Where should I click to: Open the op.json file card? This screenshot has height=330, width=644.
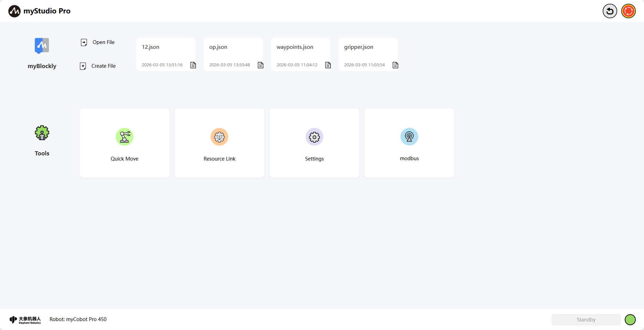pyautogui.click(x=233, y=54)
